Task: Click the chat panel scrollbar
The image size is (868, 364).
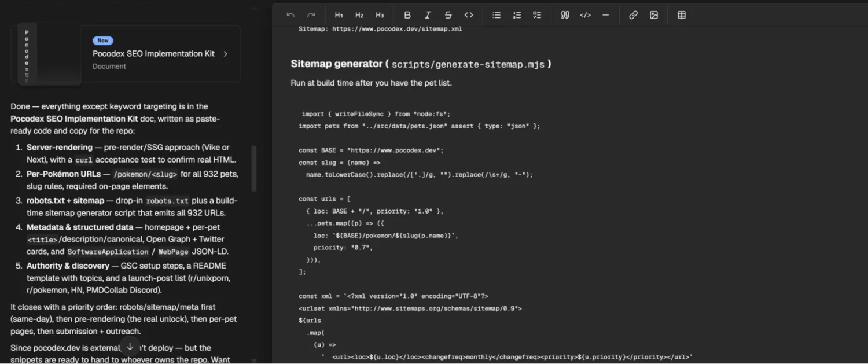Action: [x=253, y=168]
